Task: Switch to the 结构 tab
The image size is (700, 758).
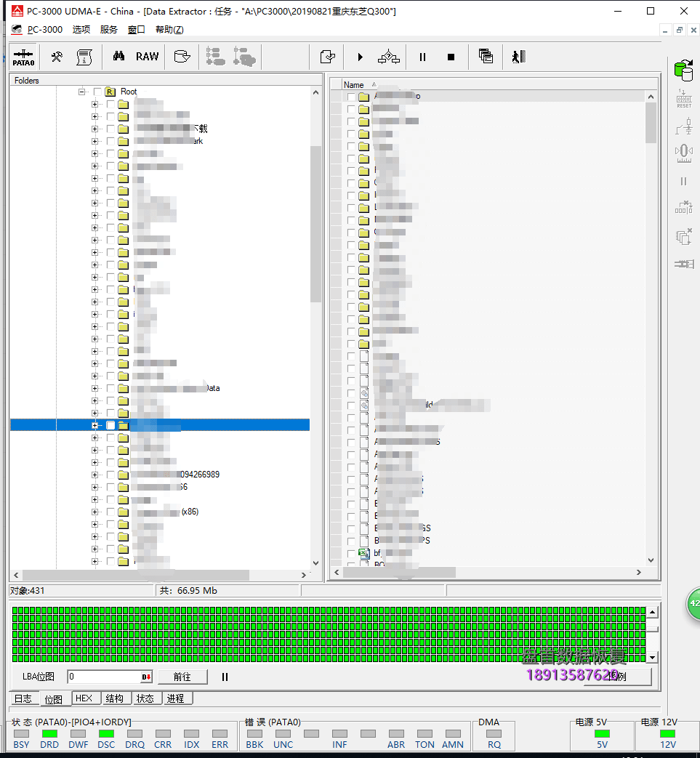Action: pos(115,698)
